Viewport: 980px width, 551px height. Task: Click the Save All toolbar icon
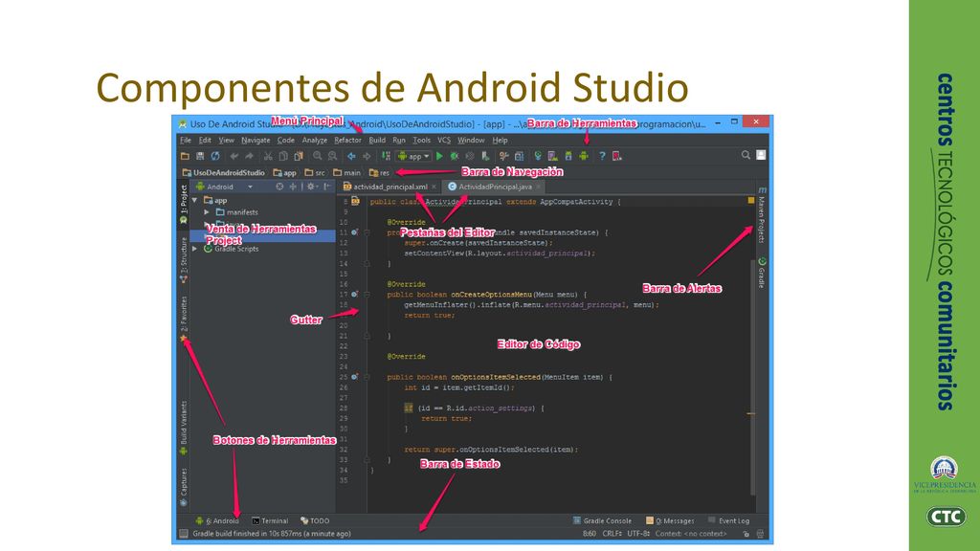point(200,156)
